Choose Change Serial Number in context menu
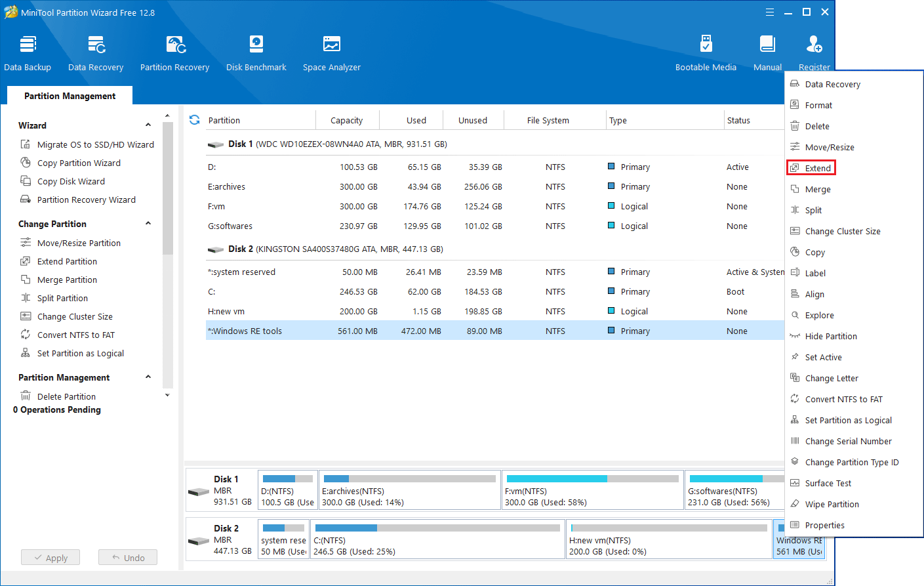The image size is (924, 586). tap(854, 441)
